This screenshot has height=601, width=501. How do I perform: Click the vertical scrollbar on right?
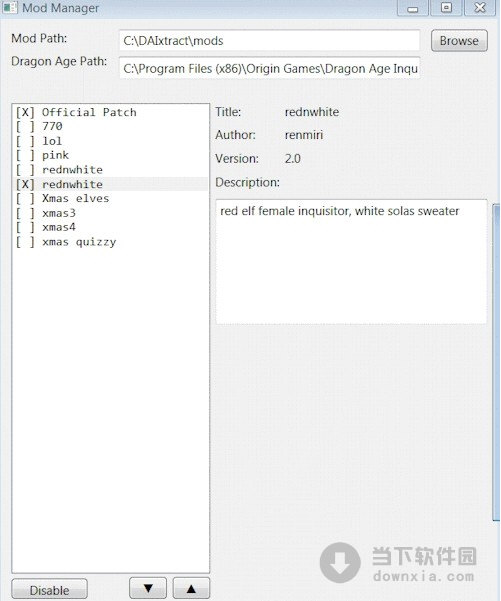tap(496, 362)
